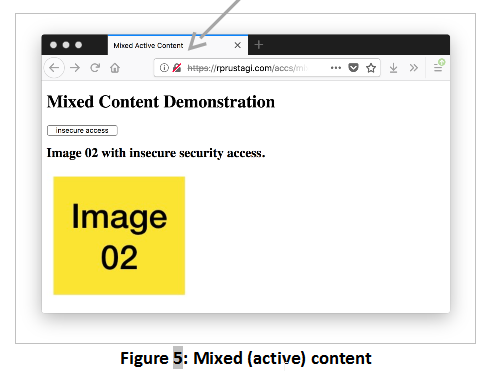Expand more tools double-chevron overflow
Screen dimensions: 492x371
pos(414,68)
